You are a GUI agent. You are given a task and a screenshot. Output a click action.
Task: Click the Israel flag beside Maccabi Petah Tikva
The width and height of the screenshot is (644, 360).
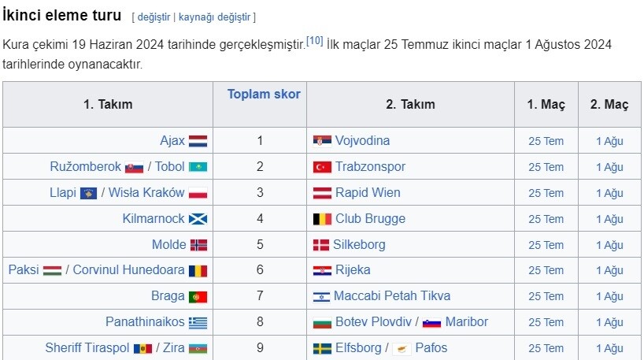[x=321, y=297]
